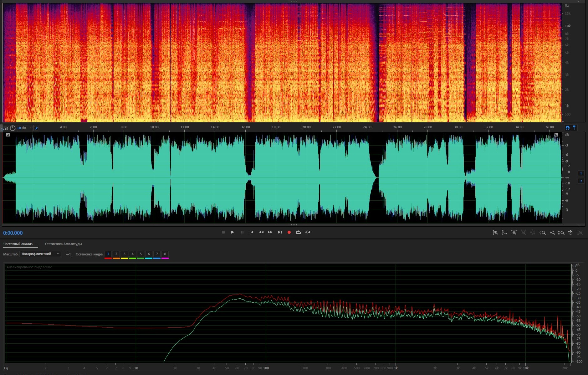This screenshot has width=588, height=375.
Task: Open Частотный анализ panel menu icon
Action: 37,244
